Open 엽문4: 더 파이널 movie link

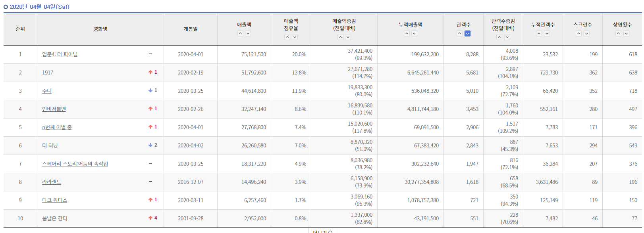pos(60,54)
